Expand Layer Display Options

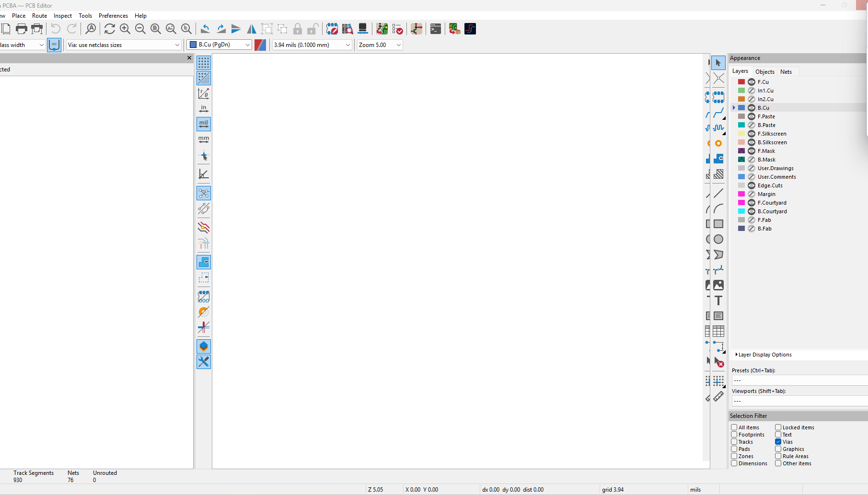763,355
